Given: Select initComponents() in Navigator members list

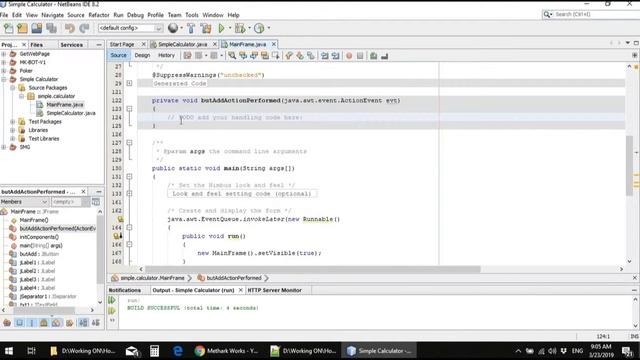Looking at the screenshot, I should (x=39, y=237).
